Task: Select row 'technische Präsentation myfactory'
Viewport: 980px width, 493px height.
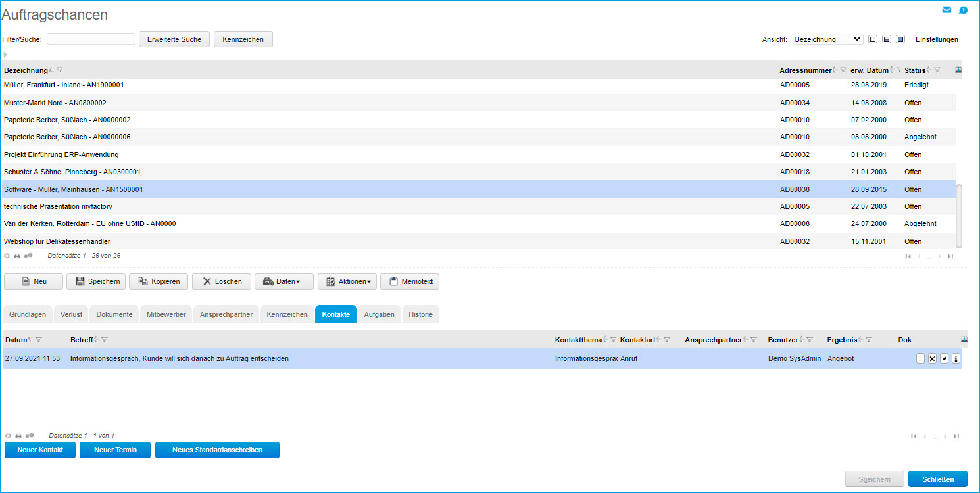Action: point(479,206)
